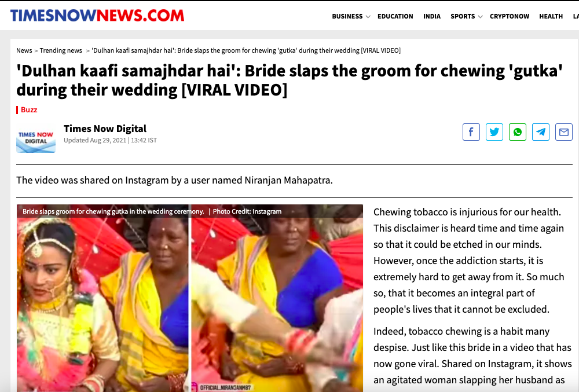Expand the Business menu chevron
The width and height of the screenshot is (579, 392).
click(x=368, y=17)
